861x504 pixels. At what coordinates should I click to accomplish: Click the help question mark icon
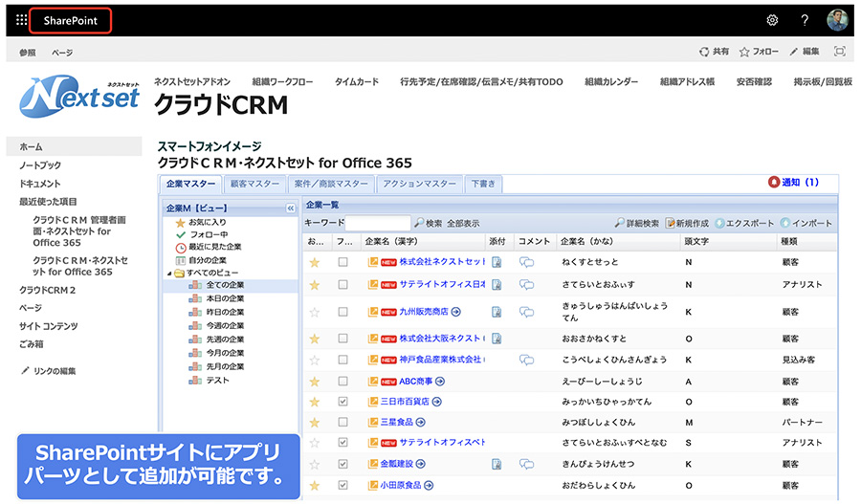pos(805,20)
